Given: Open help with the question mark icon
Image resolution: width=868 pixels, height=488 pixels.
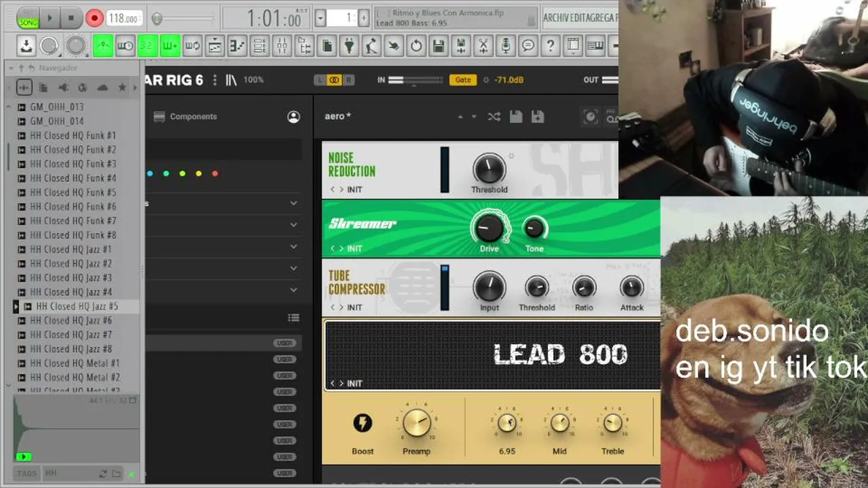Looking at the screenshot, I should [551, 46].
